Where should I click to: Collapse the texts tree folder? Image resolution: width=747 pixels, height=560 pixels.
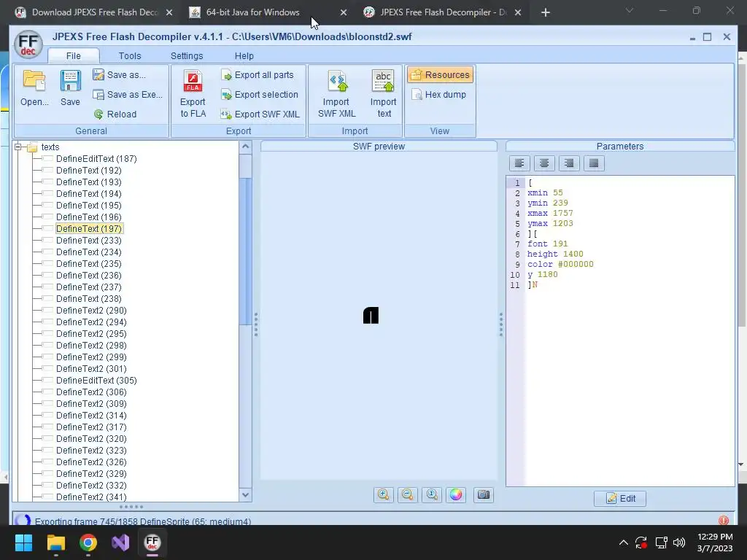[x=18, y=147]
